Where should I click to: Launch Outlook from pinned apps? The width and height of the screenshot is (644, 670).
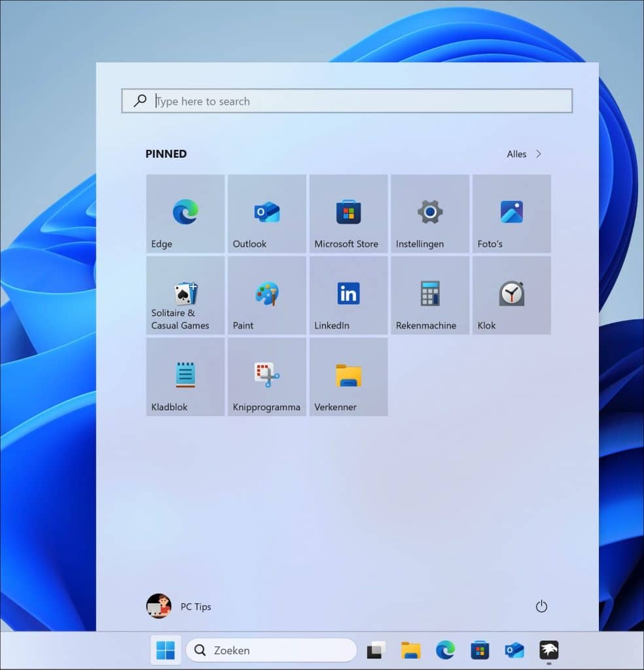tap(266, 213)
